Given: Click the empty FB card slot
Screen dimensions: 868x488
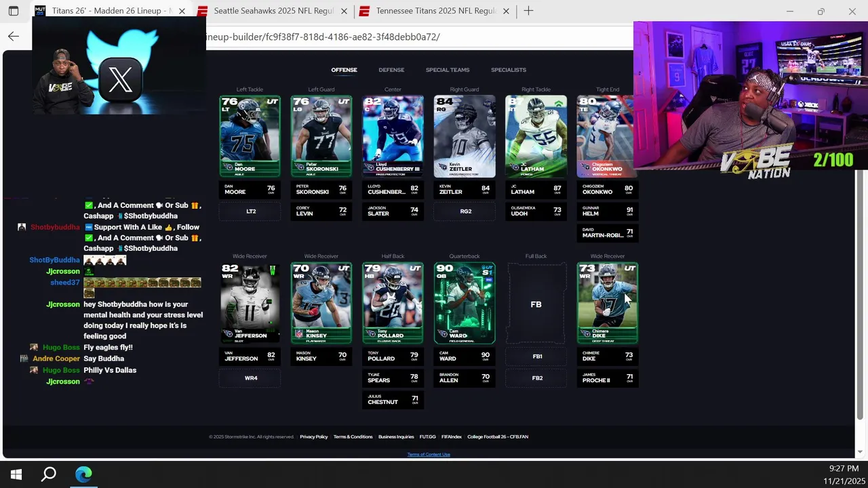Looking at the screenshot, I should coord(536,304).
